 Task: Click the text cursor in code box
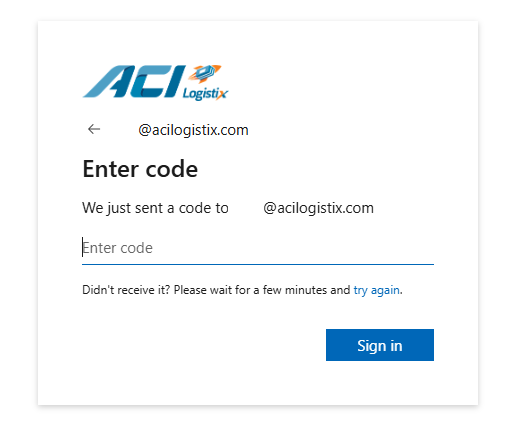click(x=82, y=247)
